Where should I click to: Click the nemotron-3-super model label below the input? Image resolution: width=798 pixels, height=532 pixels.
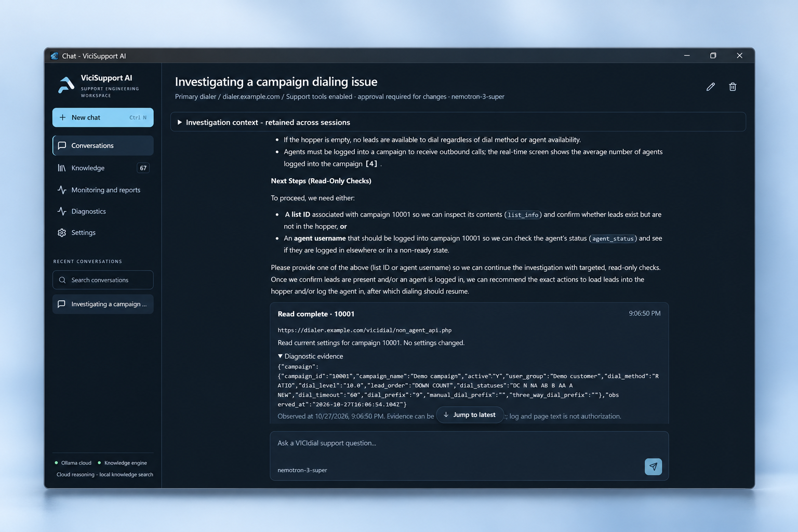[302, 470]
